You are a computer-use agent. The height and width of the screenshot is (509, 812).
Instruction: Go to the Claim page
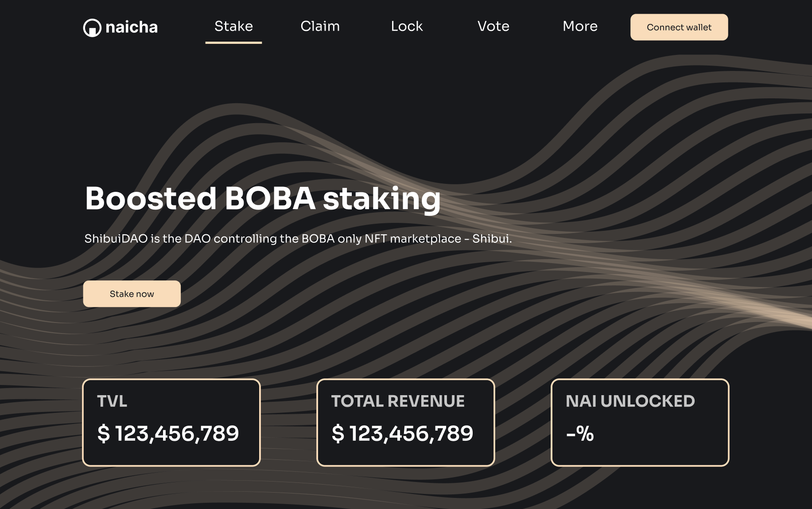tap(320, 27)
